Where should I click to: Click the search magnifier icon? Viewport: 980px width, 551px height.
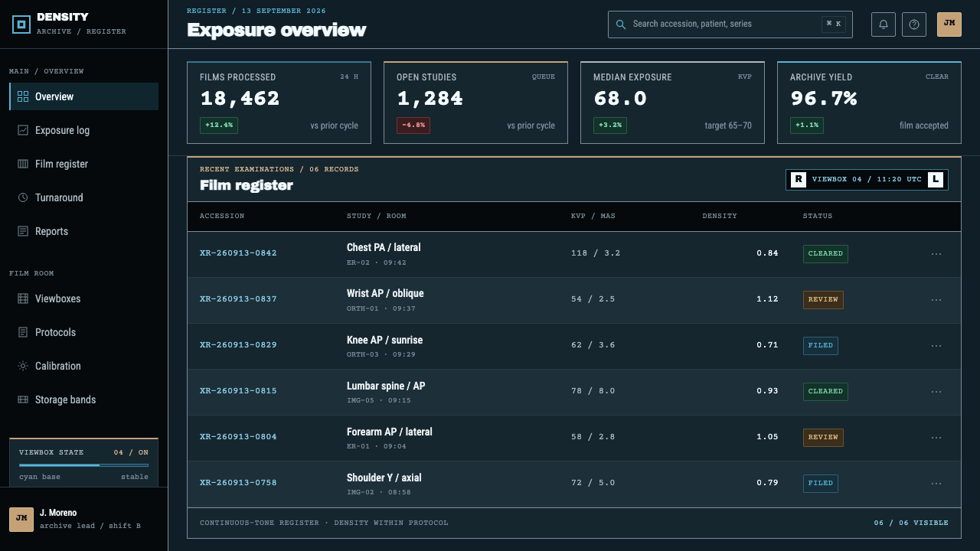click(x=621, y=24)
